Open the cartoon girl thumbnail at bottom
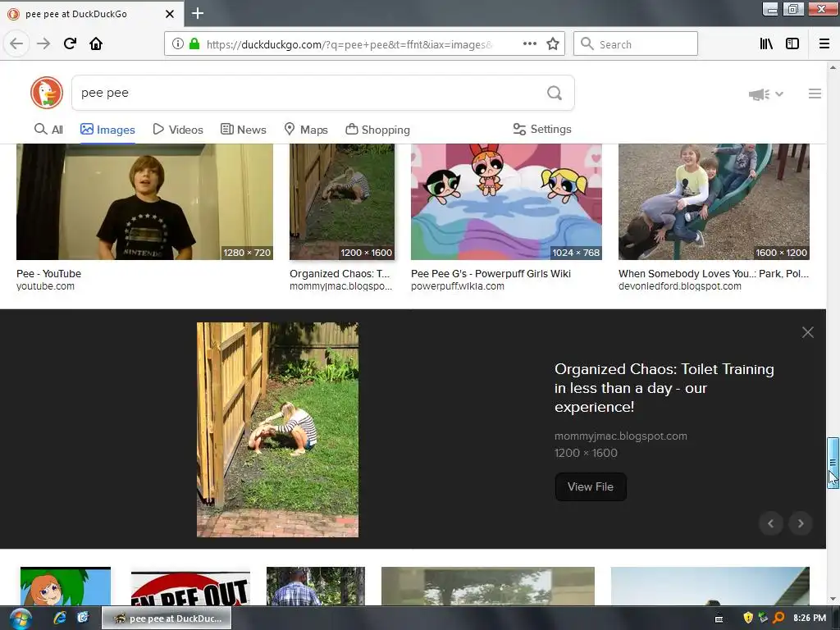Image resolution: width=840 pixels, height=630 pixels. [66, 586]
